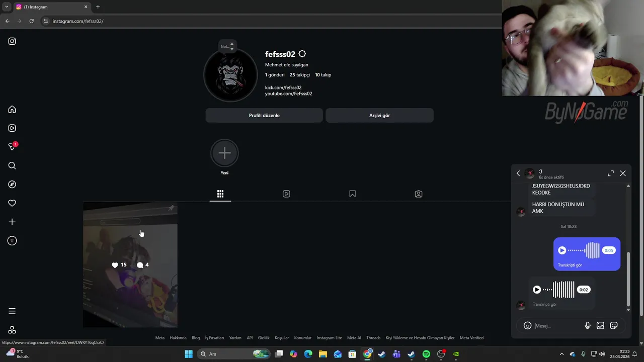Click the profile picture of fefsss02
The height and width of the screenshot is (362, 644).
point(230,75)
